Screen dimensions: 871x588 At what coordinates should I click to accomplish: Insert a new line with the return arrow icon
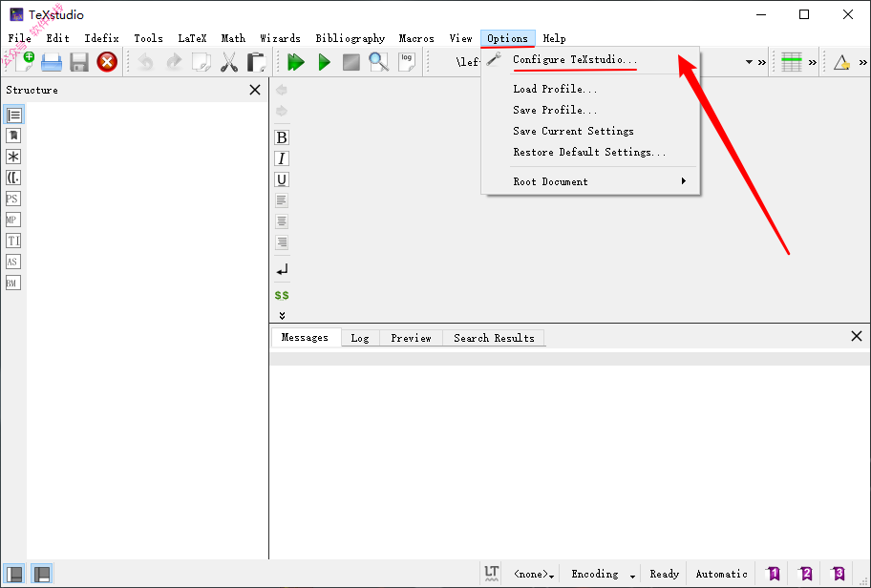tap(282, 270)
